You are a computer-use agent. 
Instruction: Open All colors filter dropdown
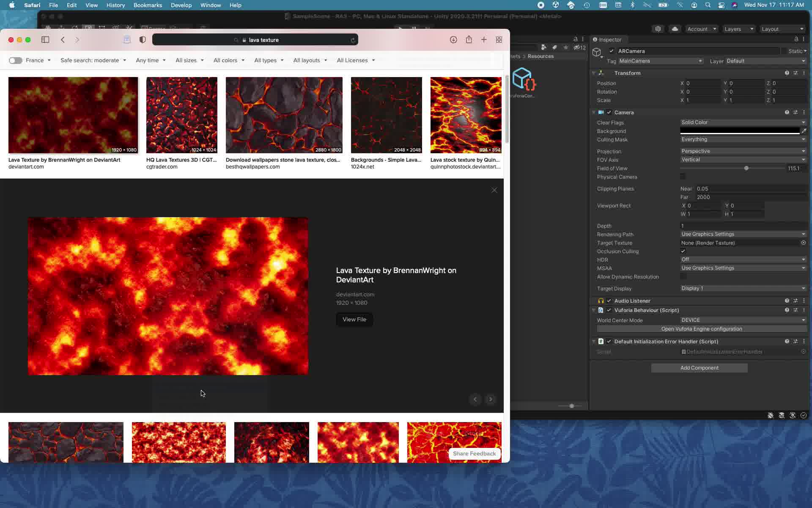click(229, 61)
